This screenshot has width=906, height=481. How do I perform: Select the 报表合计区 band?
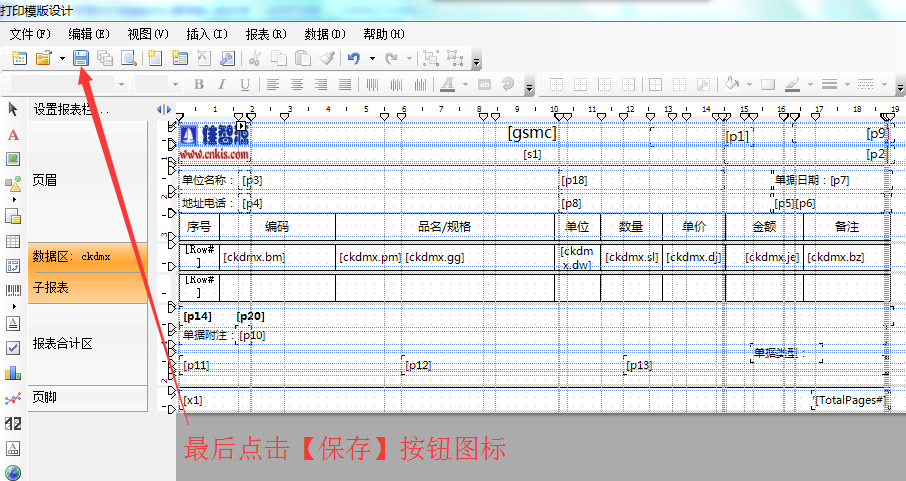coord(88,343)
